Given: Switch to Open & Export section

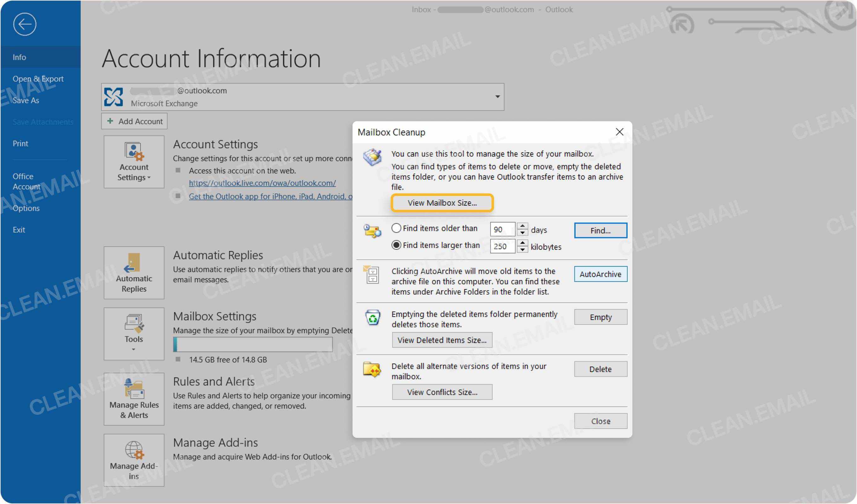Looking at the screenshot, I should pos(38,78).
